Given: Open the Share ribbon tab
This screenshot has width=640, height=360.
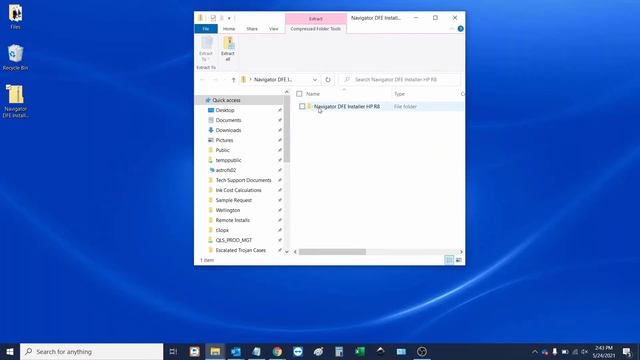Looking at the screenshot, I should tap(252, 29).
